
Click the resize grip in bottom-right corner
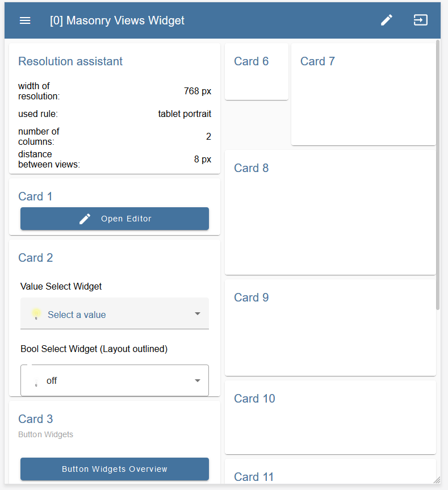[436, 480]
